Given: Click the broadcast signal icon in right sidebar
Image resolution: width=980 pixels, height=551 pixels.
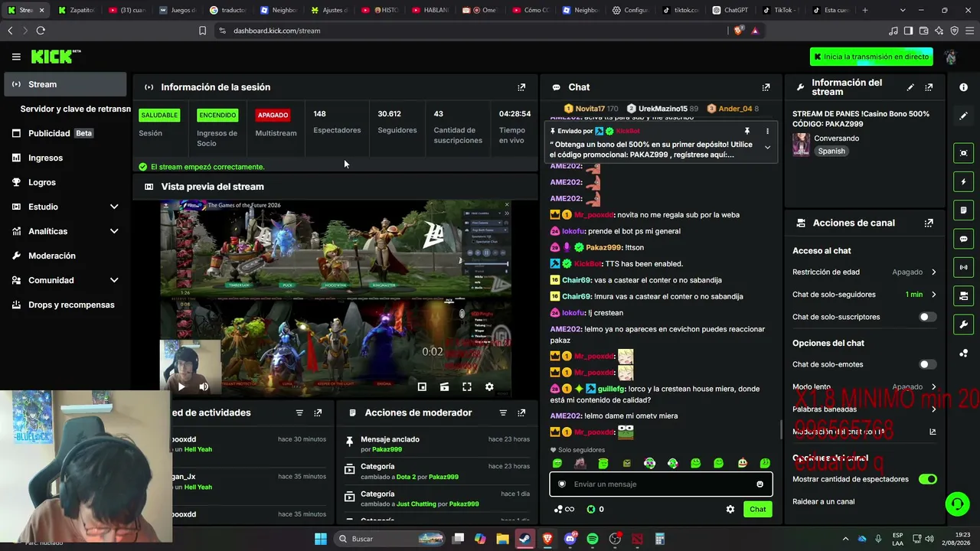Looking at the screenshot, I should pos(963,267).
